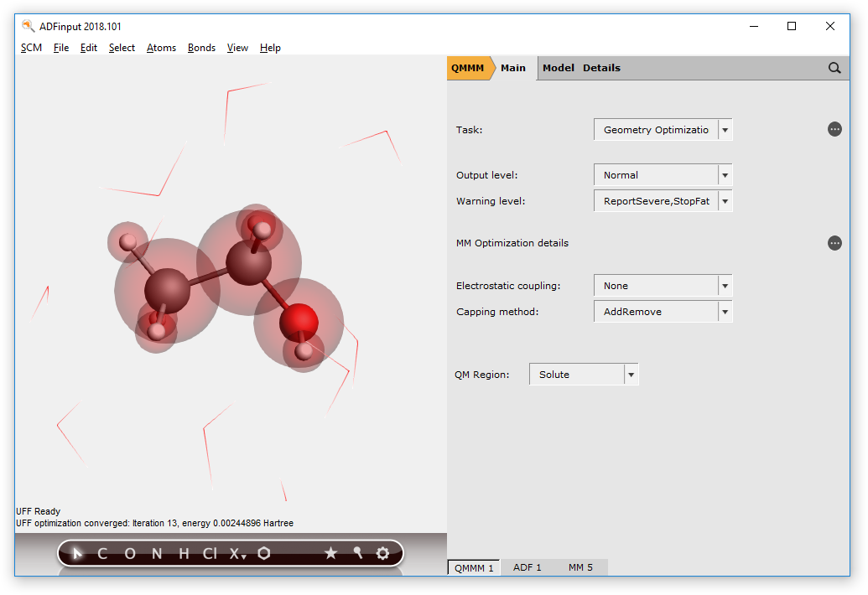Select the MM 5 job tab
Screen dimensions: 868x595
pos(580,567)
